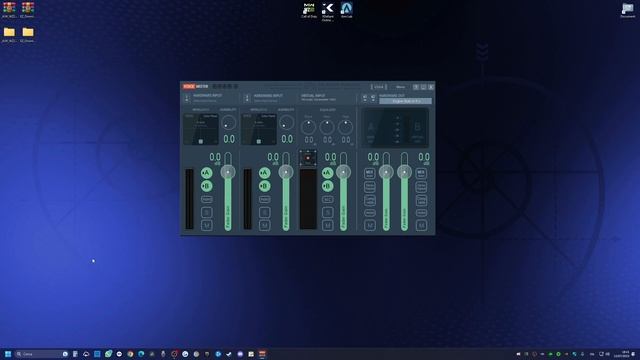Mute the Hardware Input 2 strip
640x360 pixels.
[x=264, y=225]
